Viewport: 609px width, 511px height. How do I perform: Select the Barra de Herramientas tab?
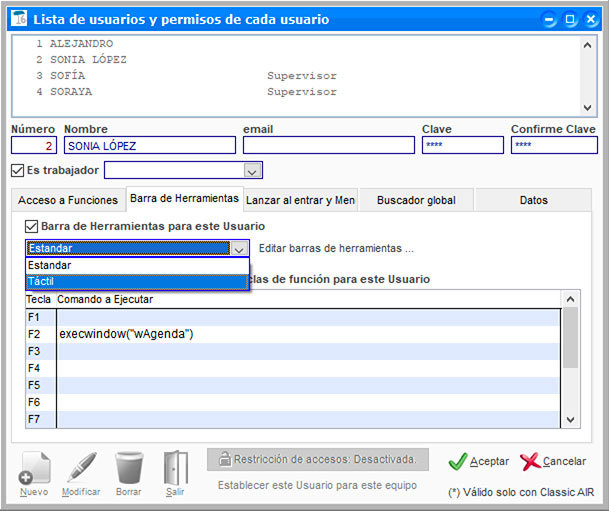pos(184,198)
